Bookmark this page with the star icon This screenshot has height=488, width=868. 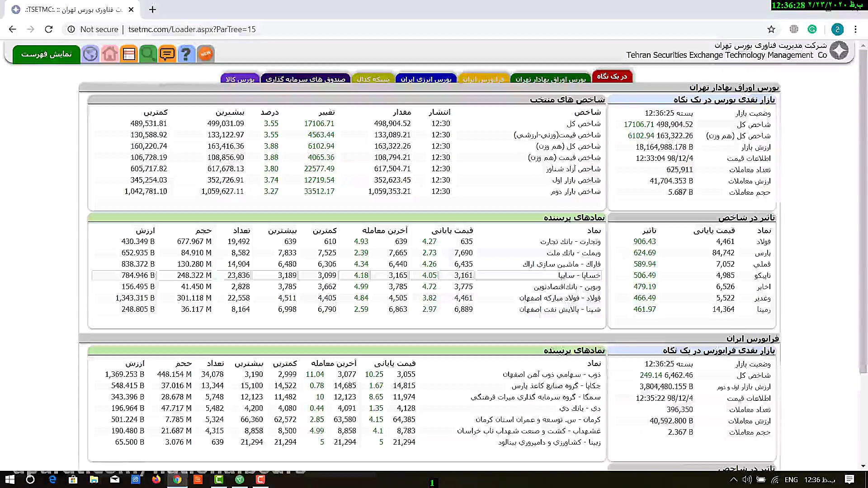click(771, 29)
